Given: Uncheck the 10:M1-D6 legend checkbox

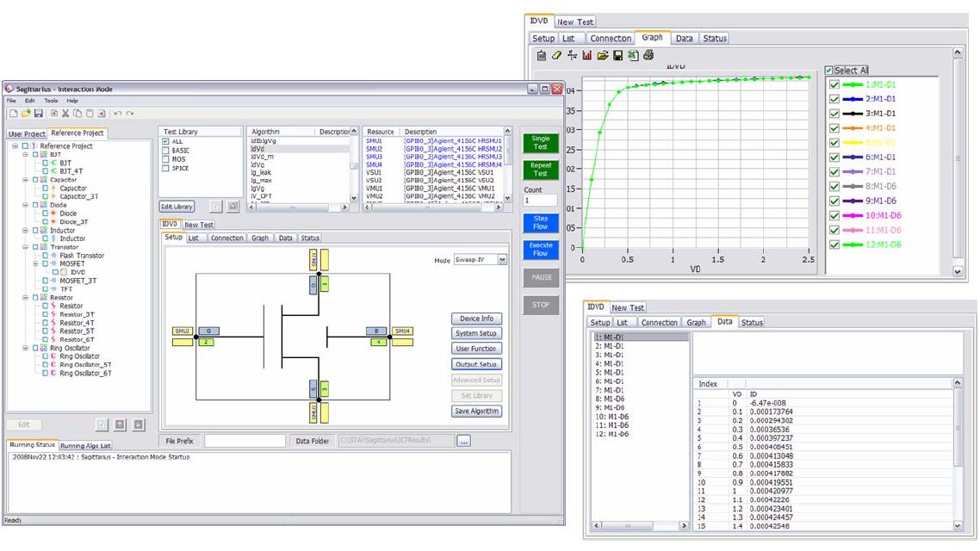Looking at the screenshot, I should coord(834,215).
